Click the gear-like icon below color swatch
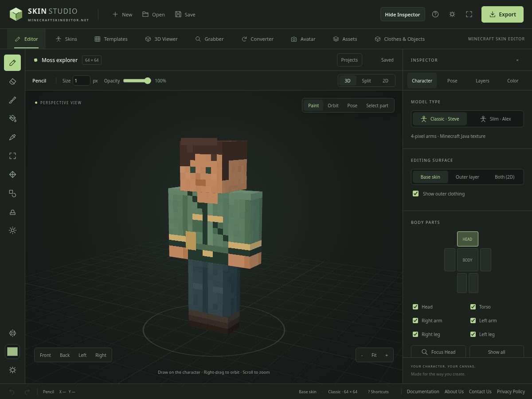532x399 pixels. point(12,370)
